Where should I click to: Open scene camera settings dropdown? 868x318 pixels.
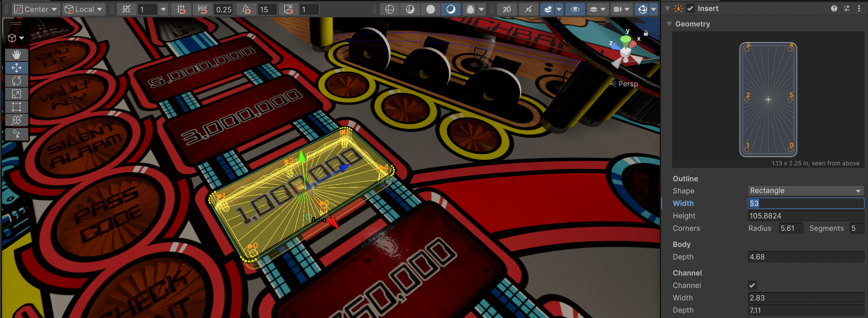click(x=621, y=9)
